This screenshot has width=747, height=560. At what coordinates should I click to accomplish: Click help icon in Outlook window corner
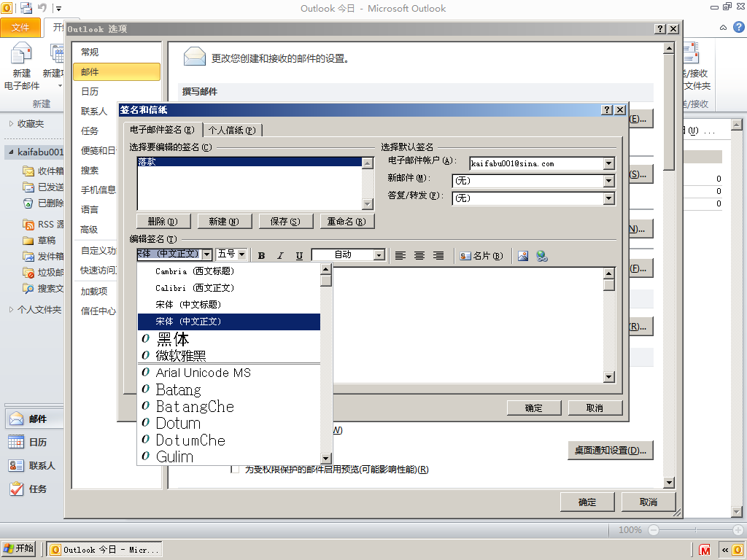[x=739, y=27]
